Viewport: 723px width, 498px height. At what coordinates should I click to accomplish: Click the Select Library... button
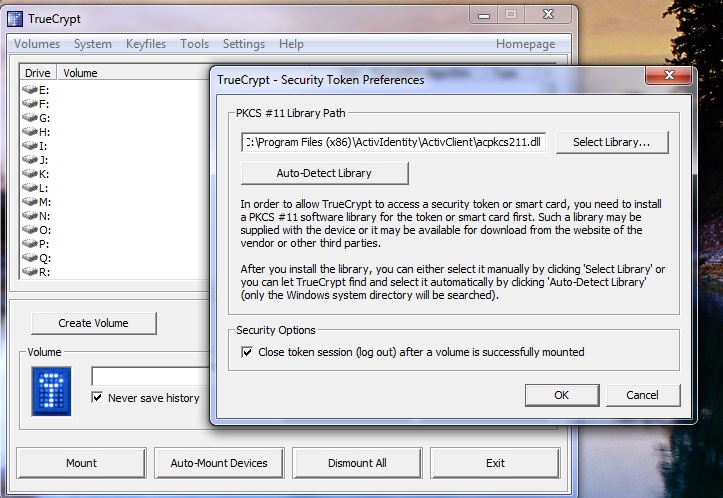coord(612,142)
